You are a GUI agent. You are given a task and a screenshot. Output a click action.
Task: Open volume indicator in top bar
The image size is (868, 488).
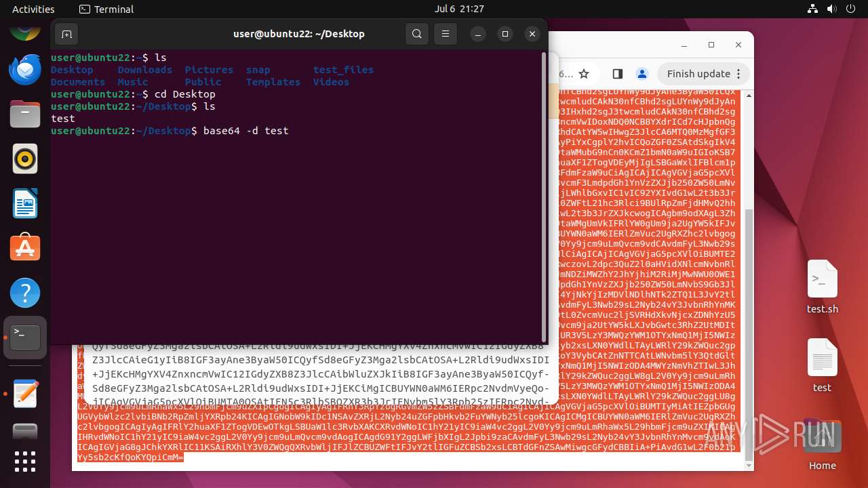click(831, 9)
